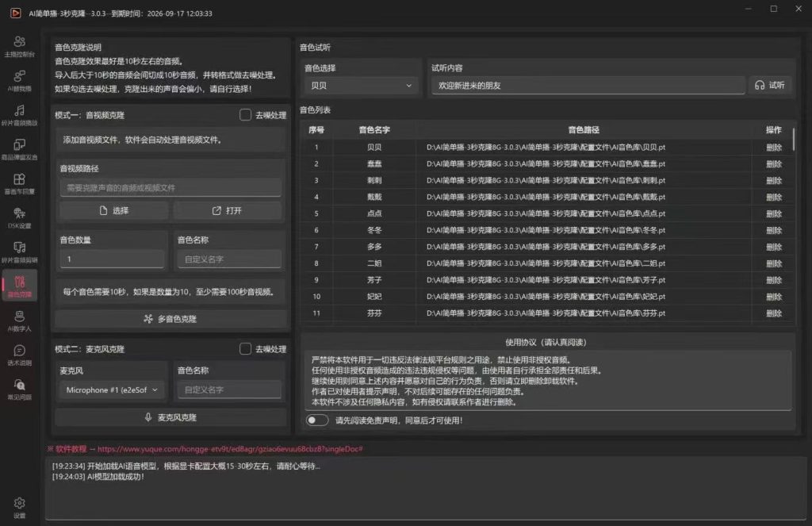Open the DSK设置 sidebar page
This screenshot has height=526, width=812.
coord(20,217)
